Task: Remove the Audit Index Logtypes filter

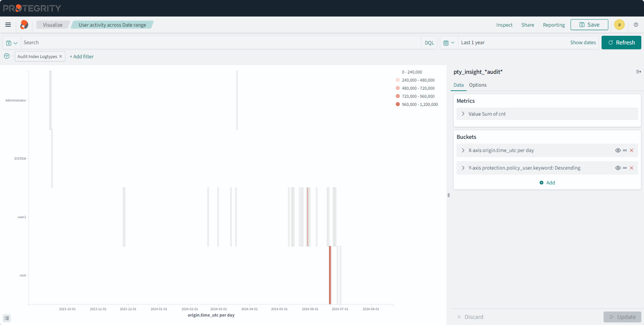Action: [x=61, y=56]
